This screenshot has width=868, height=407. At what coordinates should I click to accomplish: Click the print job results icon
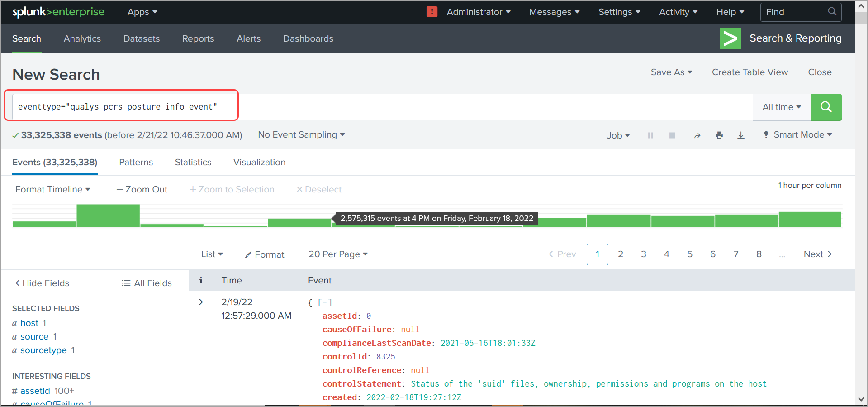coord(719,135)
